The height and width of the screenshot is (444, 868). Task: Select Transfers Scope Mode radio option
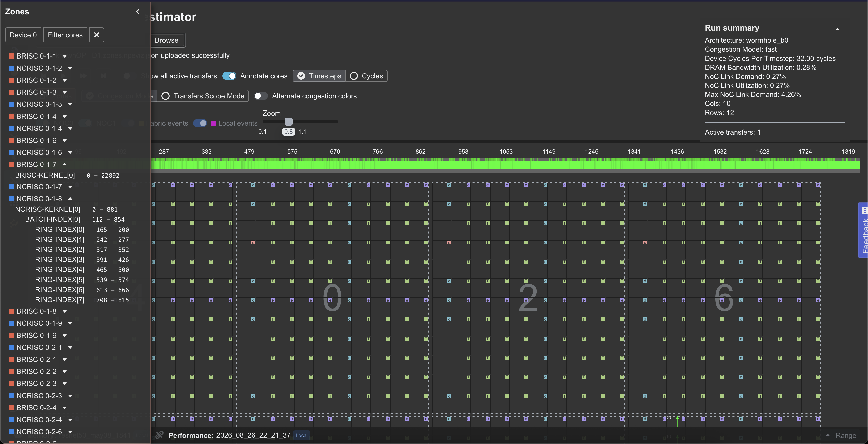pyautogui.click(x=203, y=96)
